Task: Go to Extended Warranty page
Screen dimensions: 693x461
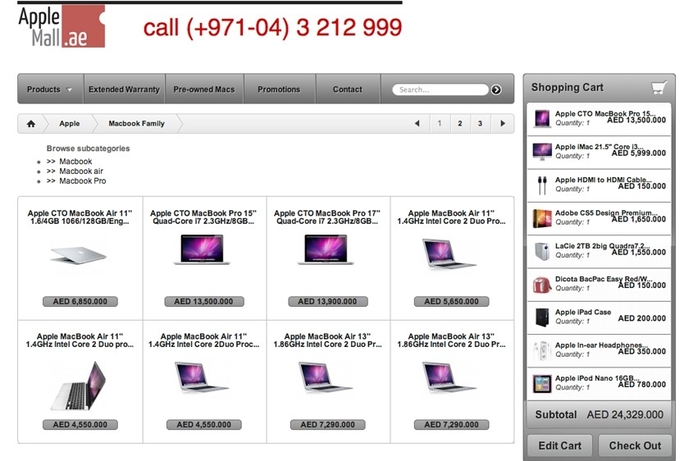Action: click(124, 89)
